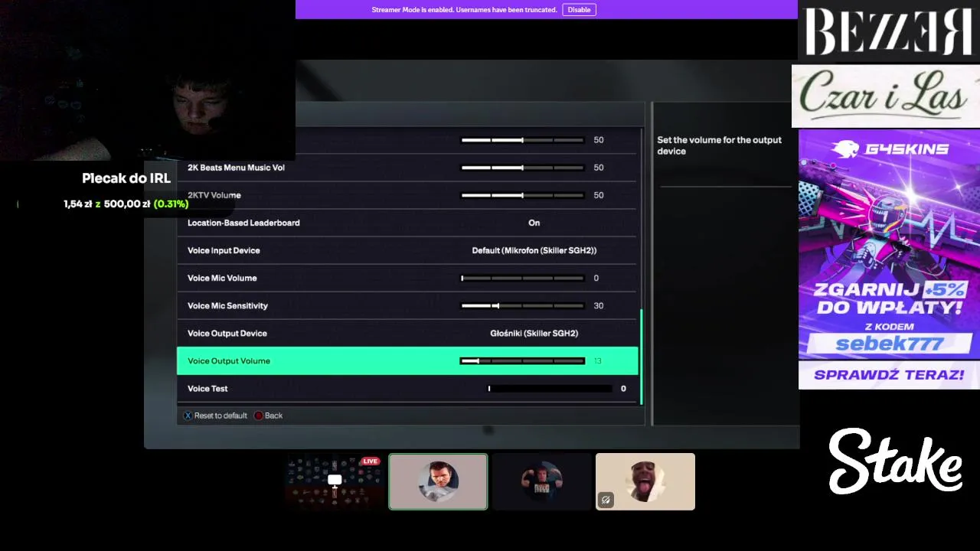Select the 2K Beats Menu Music Vol label
The width and height of the screenshot is (980, 551).
pos(236,168)
